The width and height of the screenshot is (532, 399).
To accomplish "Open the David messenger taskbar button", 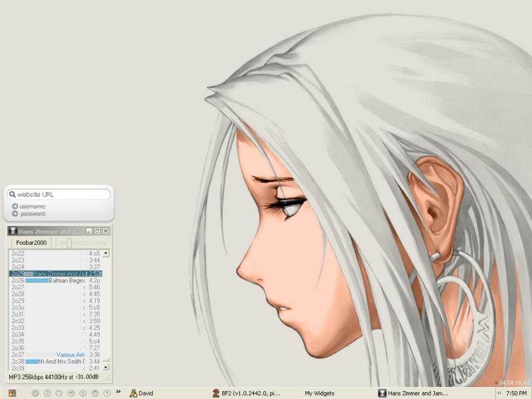I will pos(142,393).
